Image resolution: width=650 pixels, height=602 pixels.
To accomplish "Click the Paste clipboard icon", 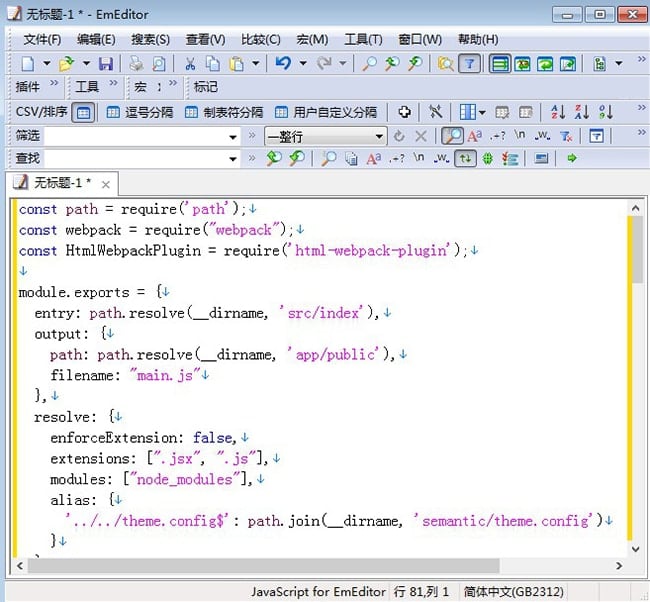I will pyautogui.click(x=236, y=64).
